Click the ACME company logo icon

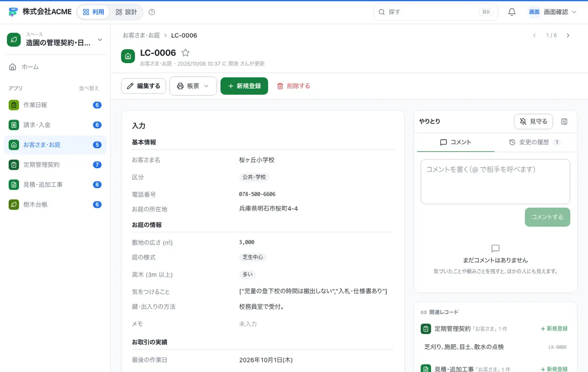(13, 12)
